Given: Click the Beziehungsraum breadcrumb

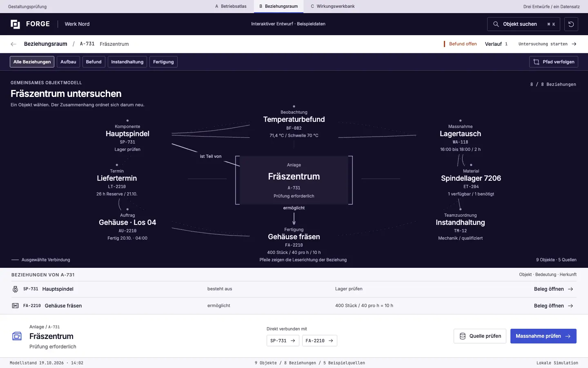Looking at the screenshot, I should coord(46,44).
